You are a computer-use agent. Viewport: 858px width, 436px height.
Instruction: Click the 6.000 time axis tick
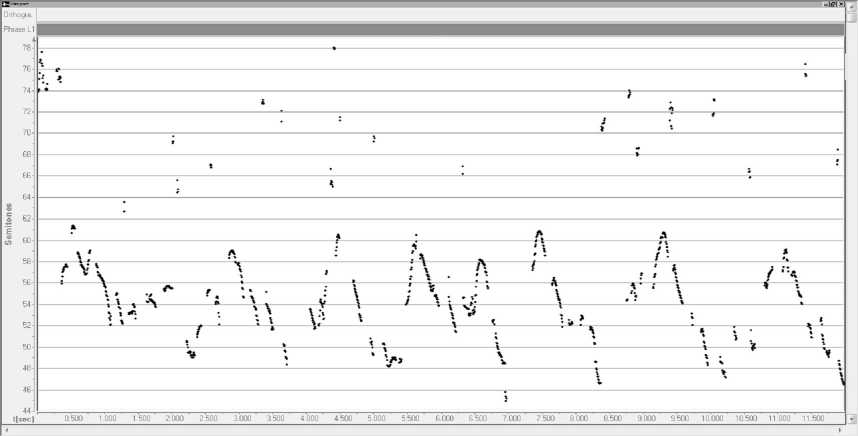[x=444, y=418]
